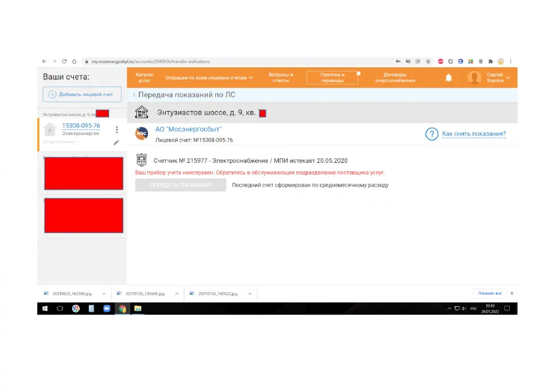Expand options for 20210726_135608.jpg download
The width and height of the screenshot is (555, 392).
coord(176,293)
